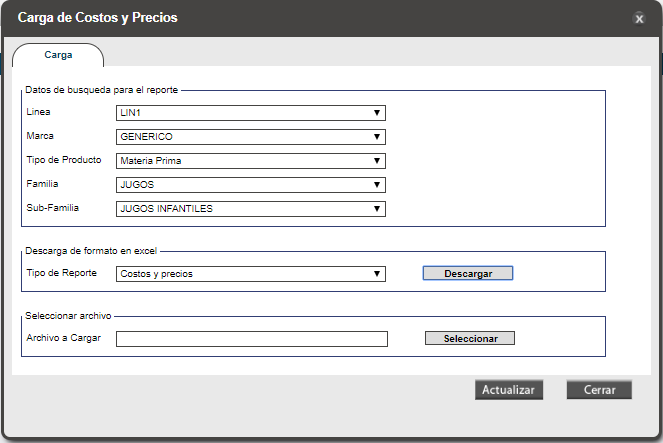Click the Seleccionar archivo section legend
Screen dimensions: 663x443
click(69, 316)
